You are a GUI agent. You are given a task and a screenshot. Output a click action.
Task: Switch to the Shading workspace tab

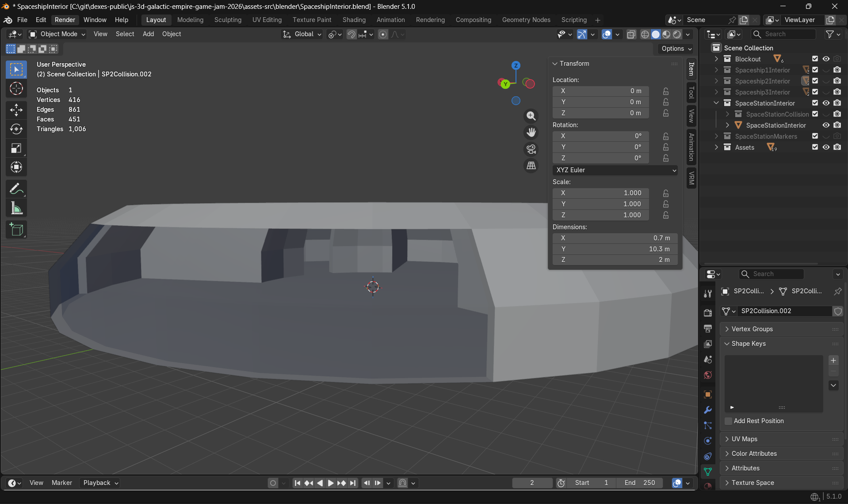click(354, 20)
